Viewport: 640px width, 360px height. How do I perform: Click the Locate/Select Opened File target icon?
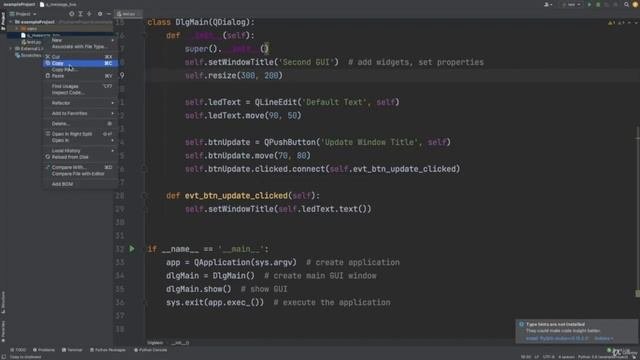click(72, 14)
